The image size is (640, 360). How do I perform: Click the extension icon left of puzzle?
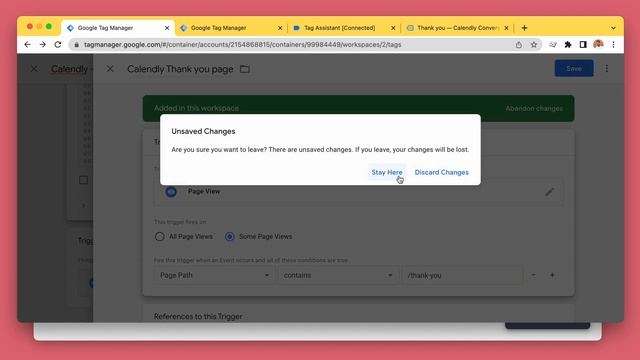[x=553, y=44]
